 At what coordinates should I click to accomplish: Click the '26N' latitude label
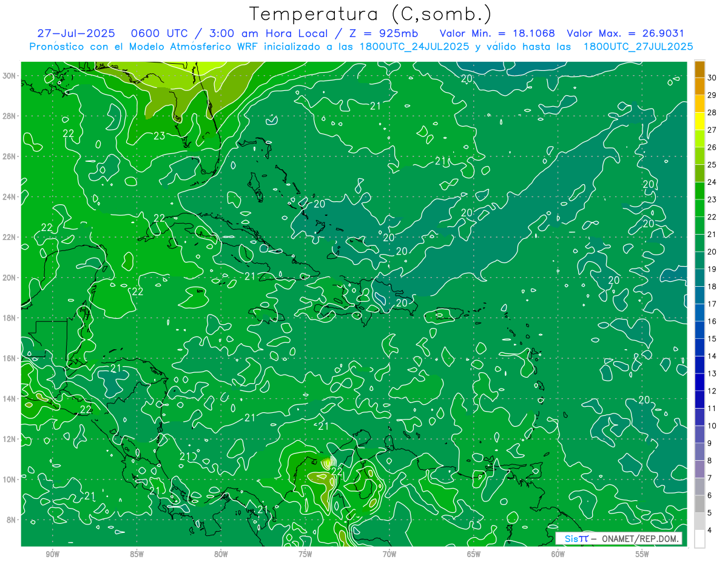pyautogui.click(x=9, y=156)
